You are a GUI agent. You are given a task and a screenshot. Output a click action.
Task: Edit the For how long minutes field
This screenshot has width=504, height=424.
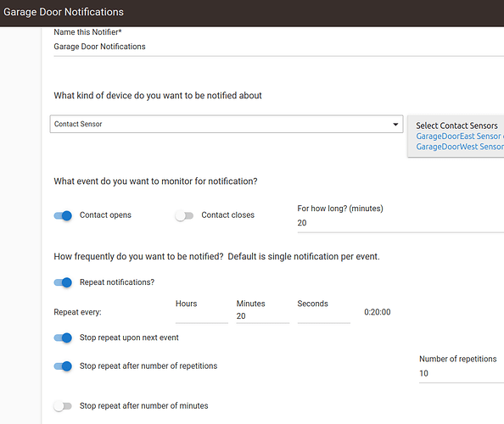coord(400,223)
